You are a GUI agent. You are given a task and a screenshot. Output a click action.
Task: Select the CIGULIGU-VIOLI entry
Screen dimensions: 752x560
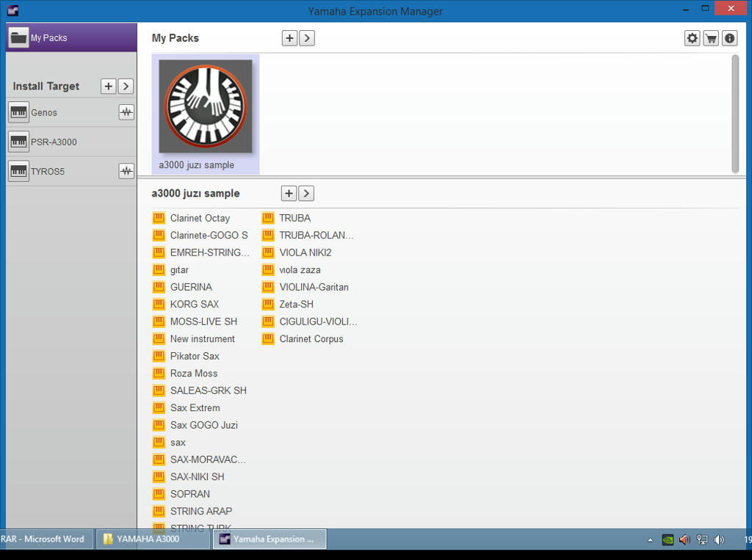[x=310, y=321]
